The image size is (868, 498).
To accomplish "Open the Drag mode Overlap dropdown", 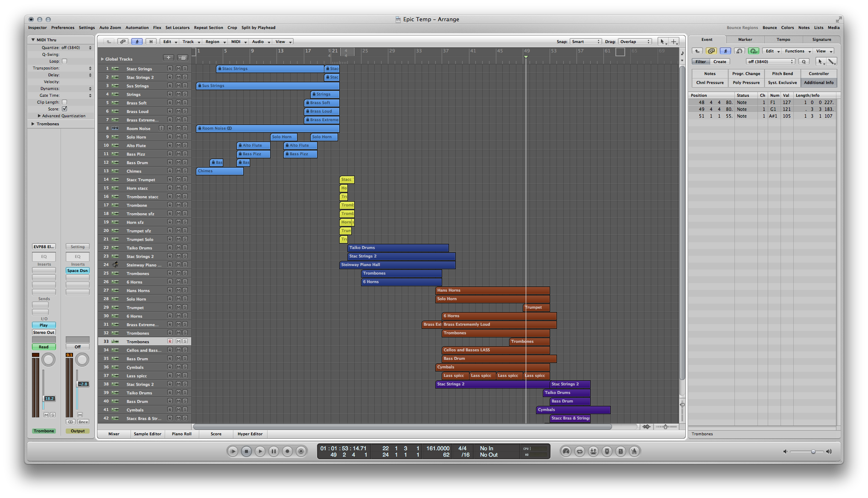I will pos(633,41).
